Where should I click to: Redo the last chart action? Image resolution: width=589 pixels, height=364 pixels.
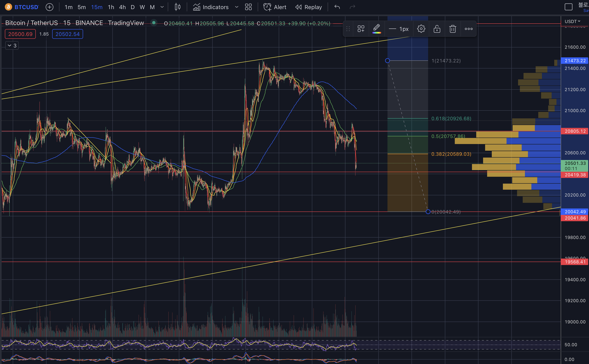353,7
